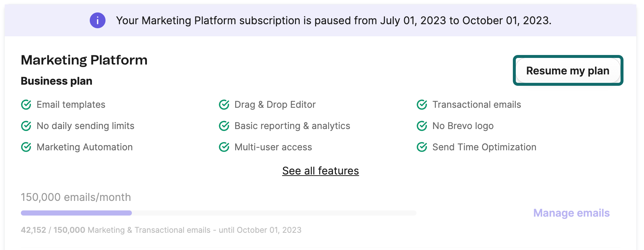Click checkmark icon beside No daily sending limits

pos(26,126)
